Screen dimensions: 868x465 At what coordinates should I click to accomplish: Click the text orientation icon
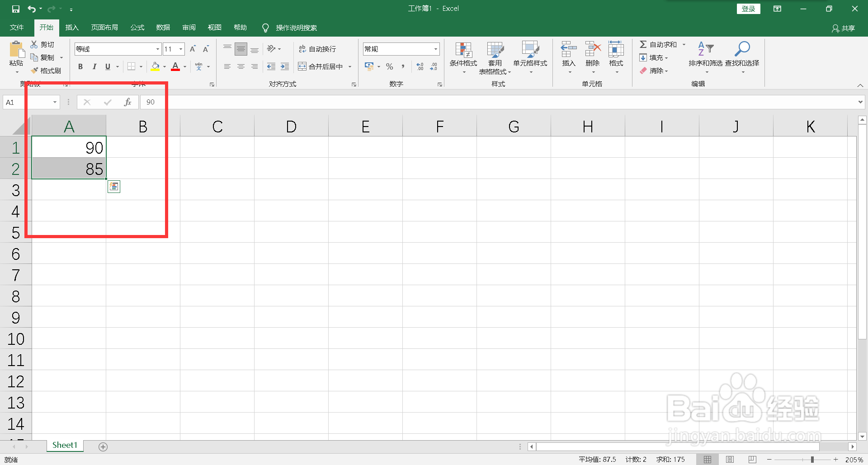coord(271,49)
